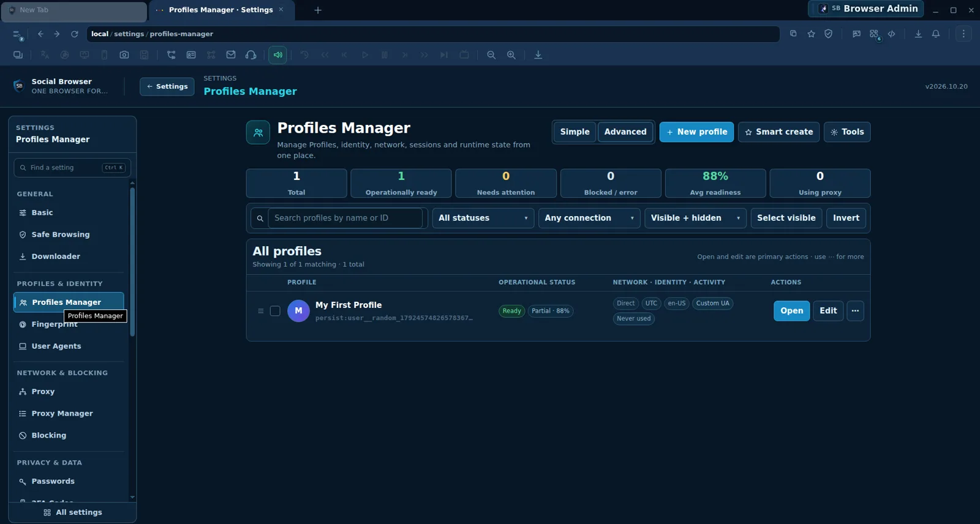Zoom out with the magnifier minus icon
The height and width of the screenshot is (524, 980).
tap(491, 55)
